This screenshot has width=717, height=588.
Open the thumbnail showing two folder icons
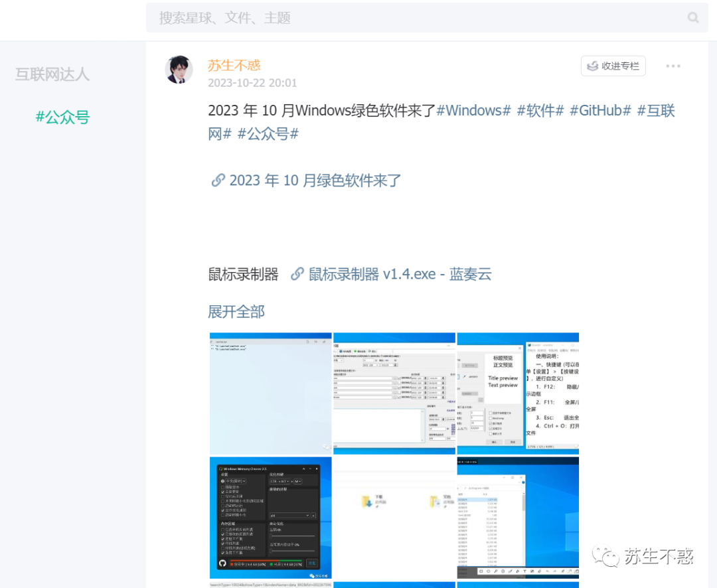[x=394, y=518]
